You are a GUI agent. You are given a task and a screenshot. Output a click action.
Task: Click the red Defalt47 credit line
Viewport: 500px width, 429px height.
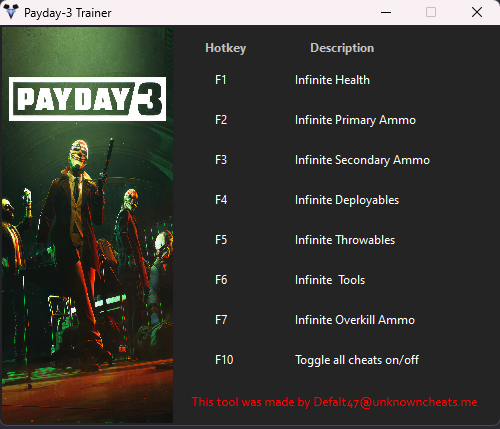(334, 402)
